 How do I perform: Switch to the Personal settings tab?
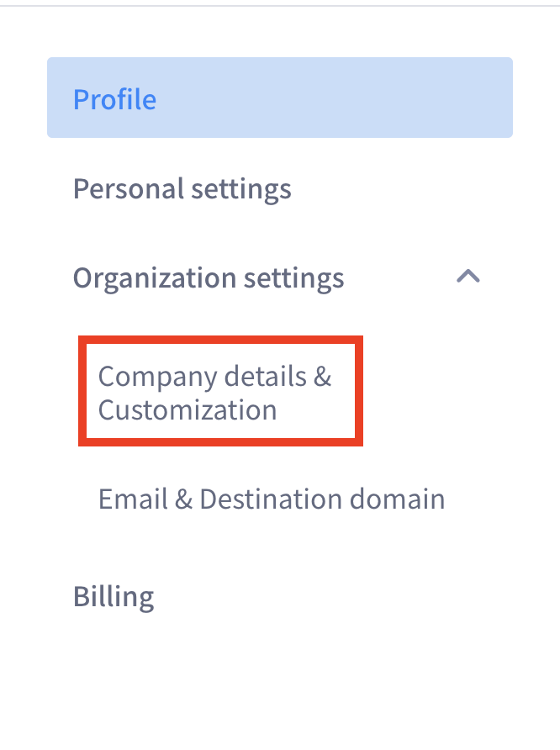[x=182, y=188]
